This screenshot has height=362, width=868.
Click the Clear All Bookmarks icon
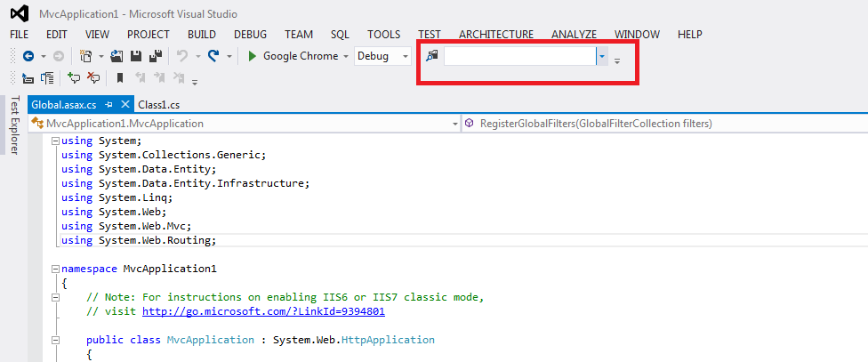pos(178,78)
